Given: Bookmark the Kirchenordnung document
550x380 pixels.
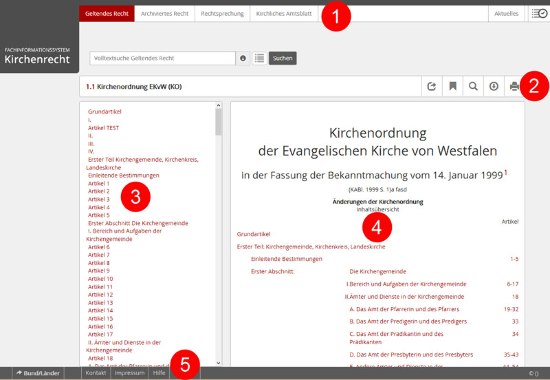Looking at the screenshot, I should [x=452, y=86].
